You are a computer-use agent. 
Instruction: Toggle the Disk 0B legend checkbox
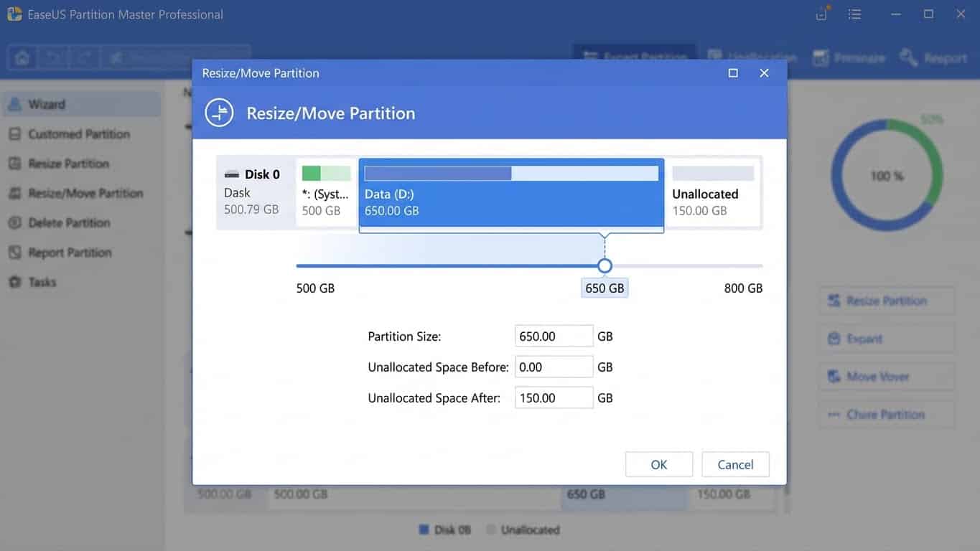tap(423, 529)
